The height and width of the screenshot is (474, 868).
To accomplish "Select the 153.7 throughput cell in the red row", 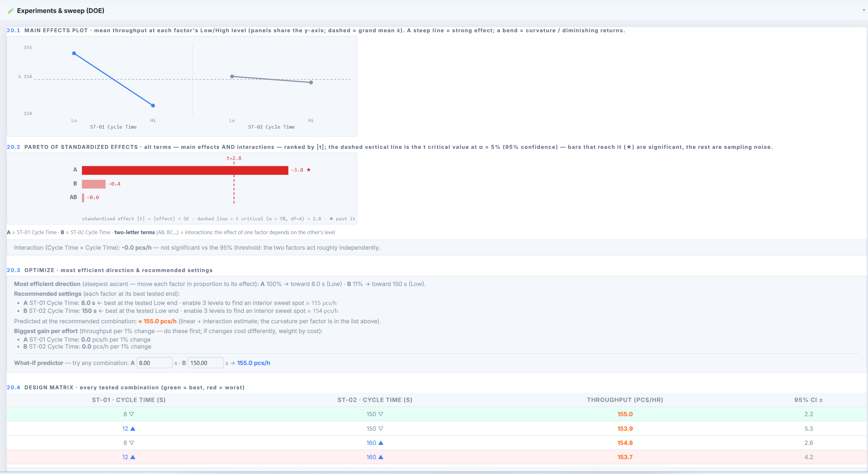I will [x=625, y=457].
